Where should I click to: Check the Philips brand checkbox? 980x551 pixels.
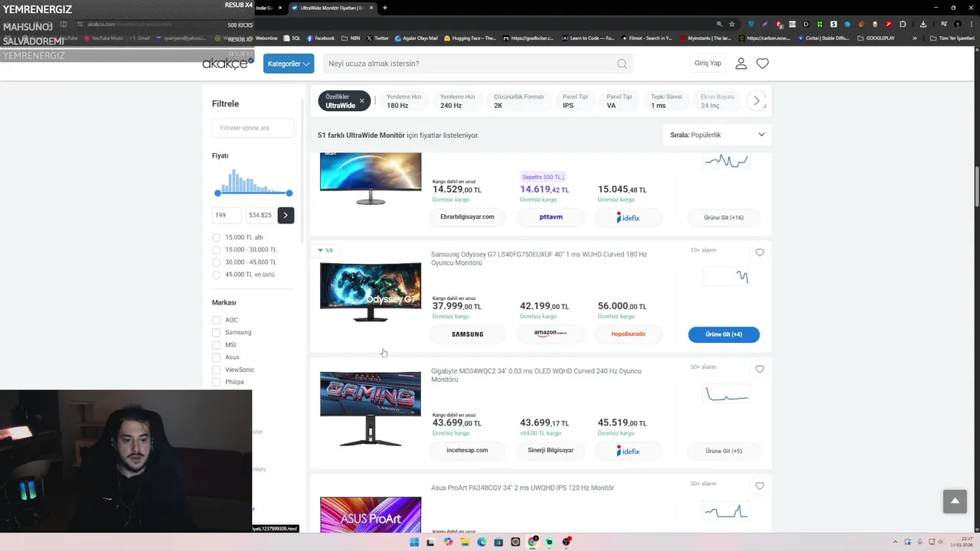(216, 382)
